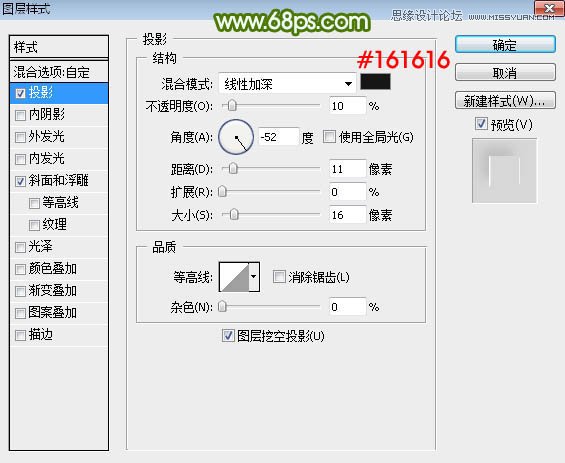Enable the 内阴影 checkbox

(x=21, y=116)
